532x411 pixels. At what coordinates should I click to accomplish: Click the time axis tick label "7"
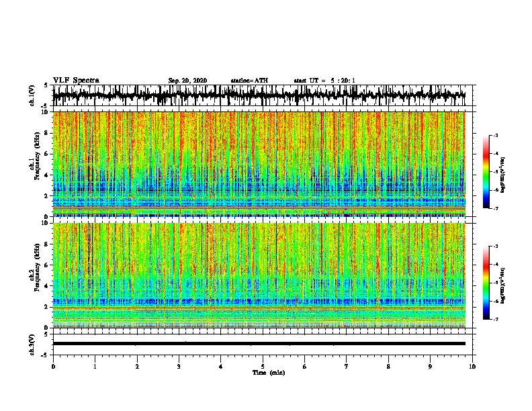point(347,367)
